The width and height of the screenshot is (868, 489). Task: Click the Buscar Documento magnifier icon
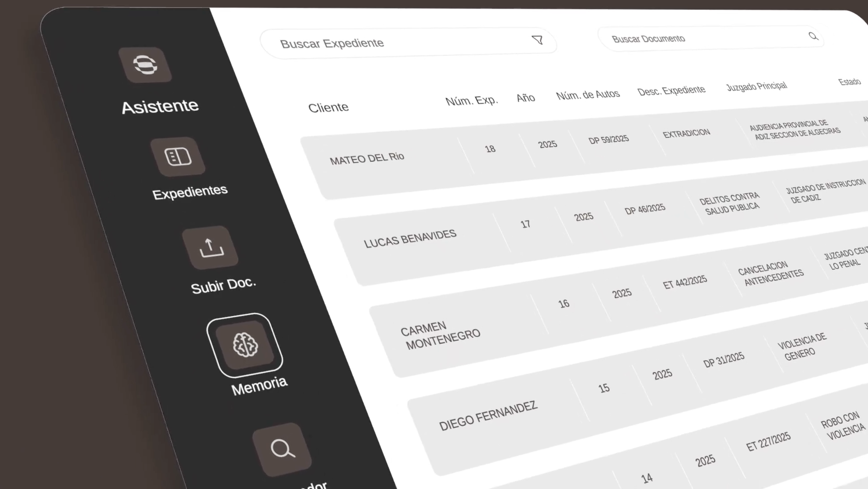(x=813, y=36)
